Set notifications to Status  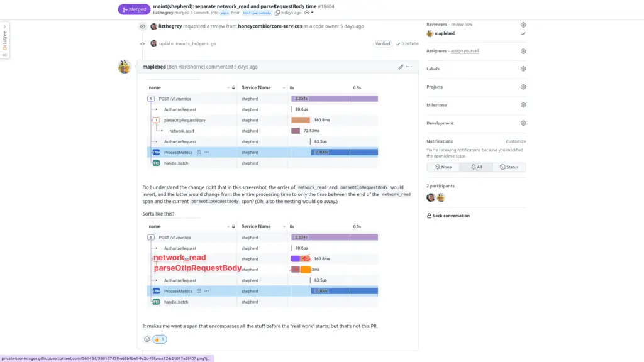tap(509, 167)
